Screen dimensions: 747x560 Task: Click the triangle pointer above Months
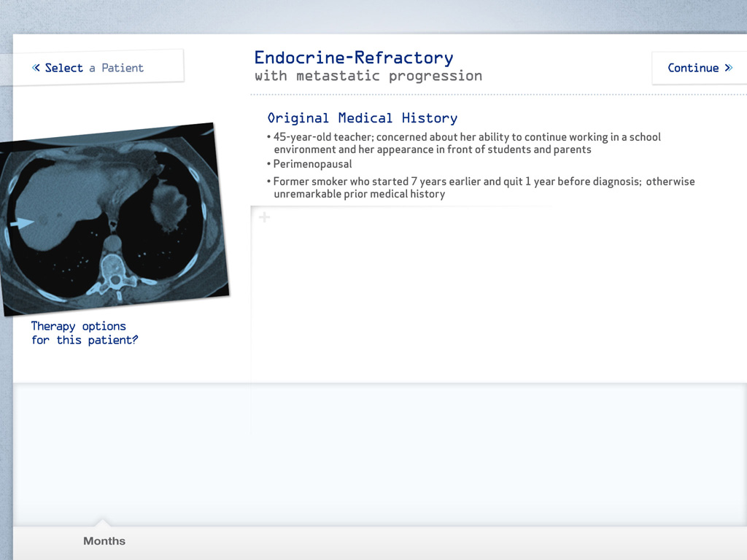[104, 522]
